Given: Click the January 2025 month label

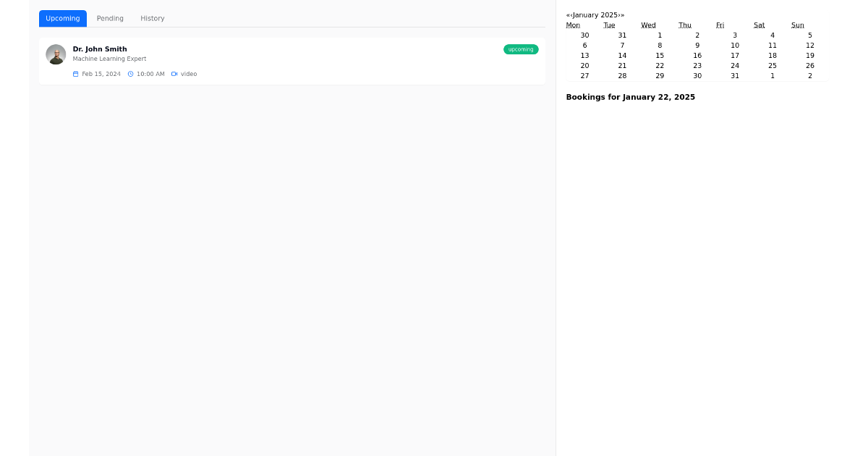Looking at the screenshot, I should coord(595,14).
